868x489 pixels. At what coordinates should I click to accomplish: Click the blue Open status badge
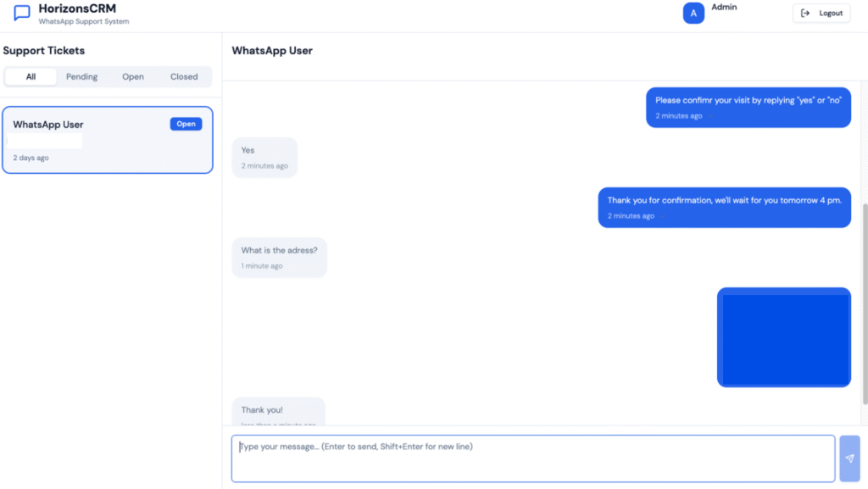click(186, 124)
